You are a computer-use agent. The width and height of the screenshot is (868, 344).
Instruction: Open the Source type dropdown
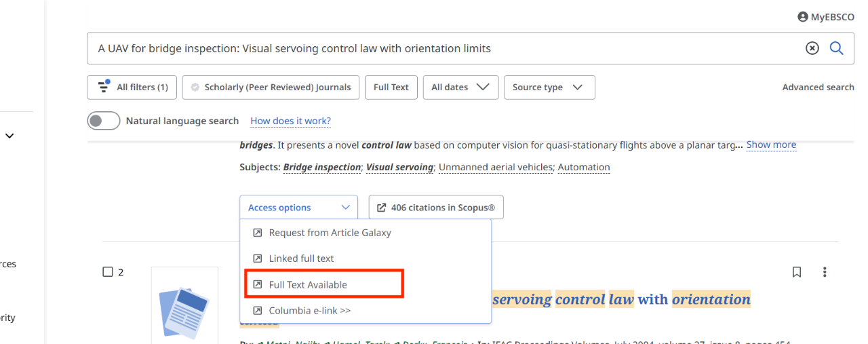pos(549,87)
